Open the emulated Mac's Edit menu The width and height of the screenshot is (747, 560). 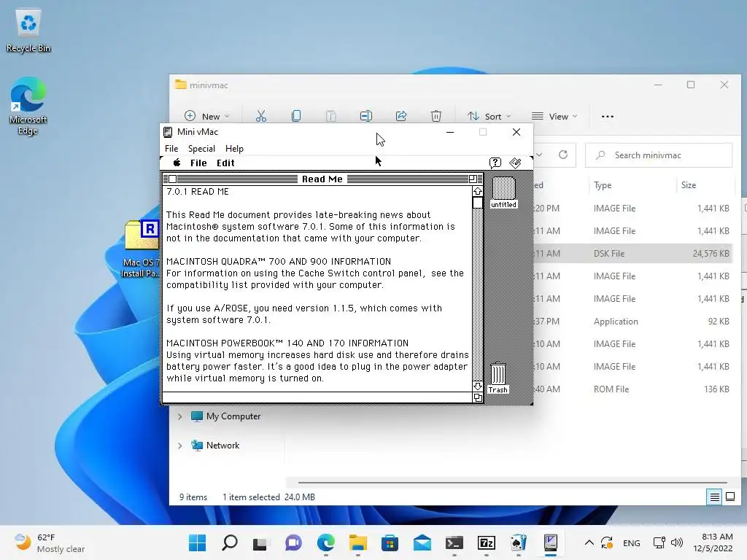pyautogui.click(x=225, y=163)
